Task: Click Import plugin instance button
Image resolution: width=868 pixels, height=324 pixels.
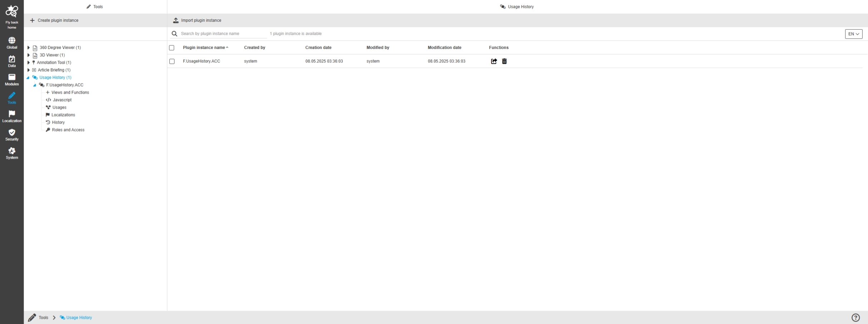Action: tap(197, 20)
